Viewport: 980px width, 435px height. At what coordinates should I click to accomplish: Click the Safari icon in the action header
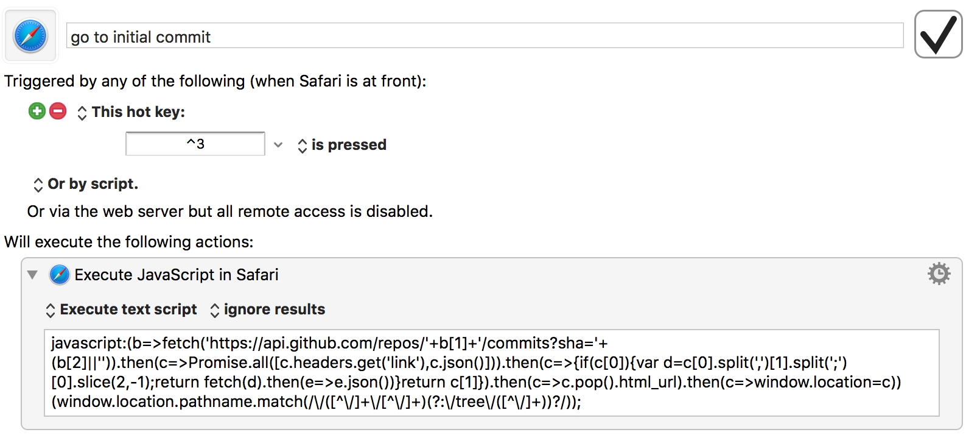coord(59,275)
